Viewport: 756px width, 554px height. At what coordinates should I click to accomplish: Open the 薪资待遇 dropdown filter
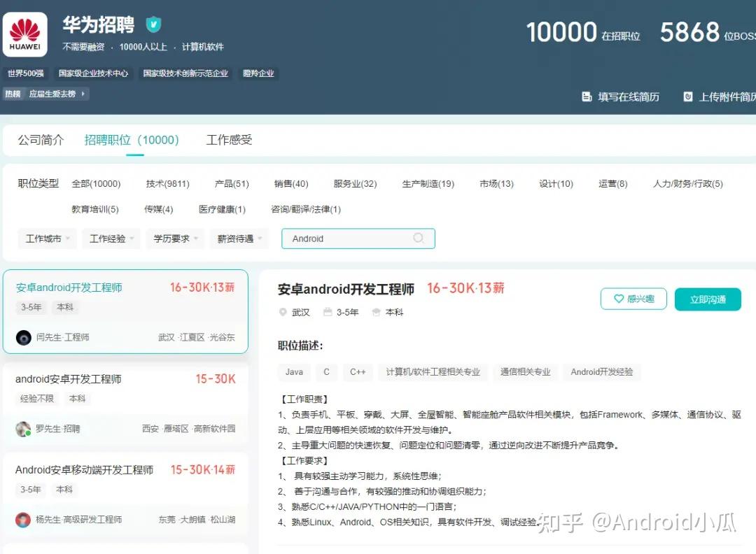tap(239, 239)
